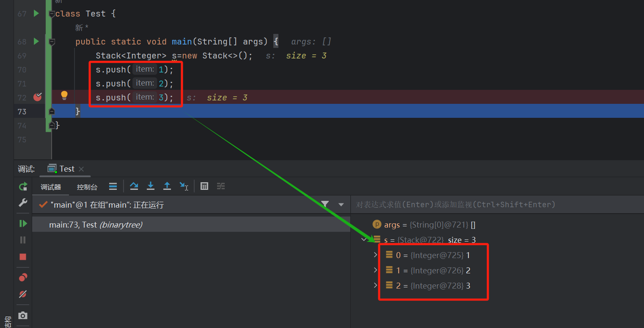The width and height of the screenshot is (644, 328).
Task: Remove the breakpoint on line 72
Action: tap(38, 97)
